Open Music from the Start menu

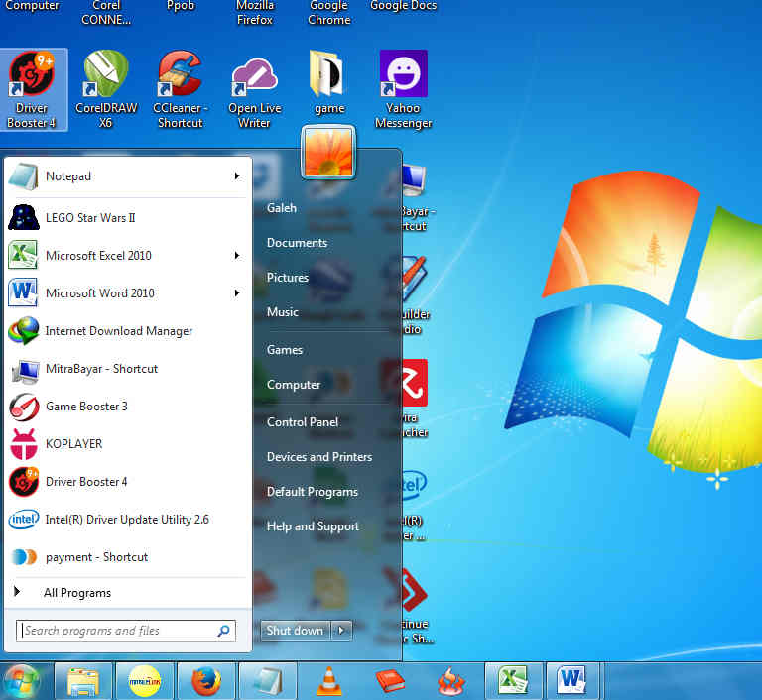coord(283,312)
